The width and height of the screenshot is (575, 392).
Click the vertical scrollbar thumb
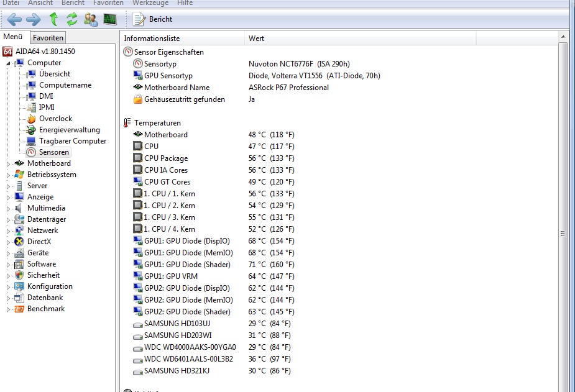click(x=563, y=234)
